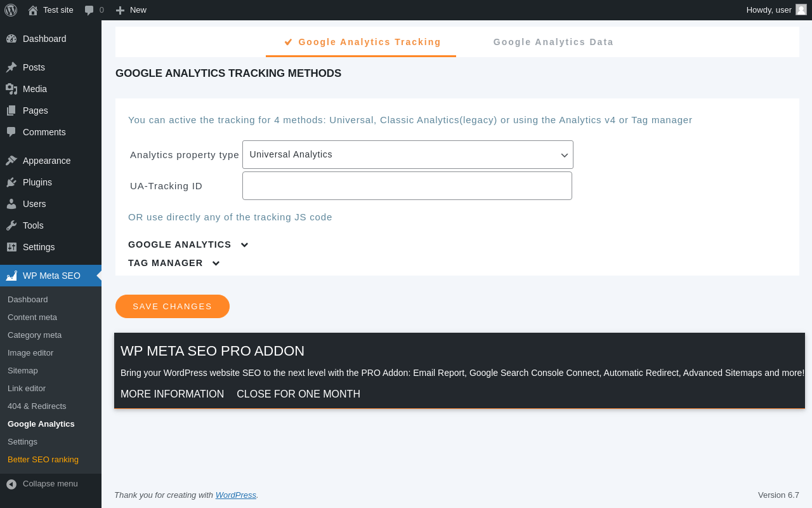Viewport: 812px width, 508px height.
Task: Click the user avatar icon
Action: [801, 10]
